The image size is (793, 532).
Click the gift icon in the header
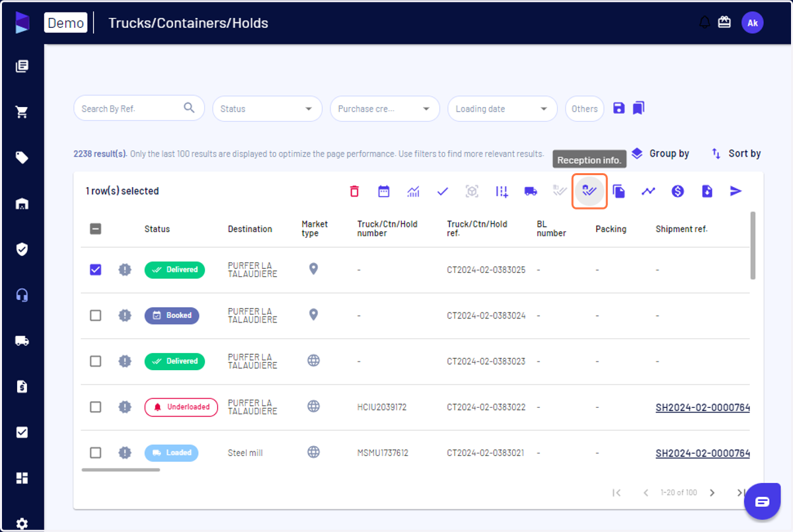pos(724,22)
